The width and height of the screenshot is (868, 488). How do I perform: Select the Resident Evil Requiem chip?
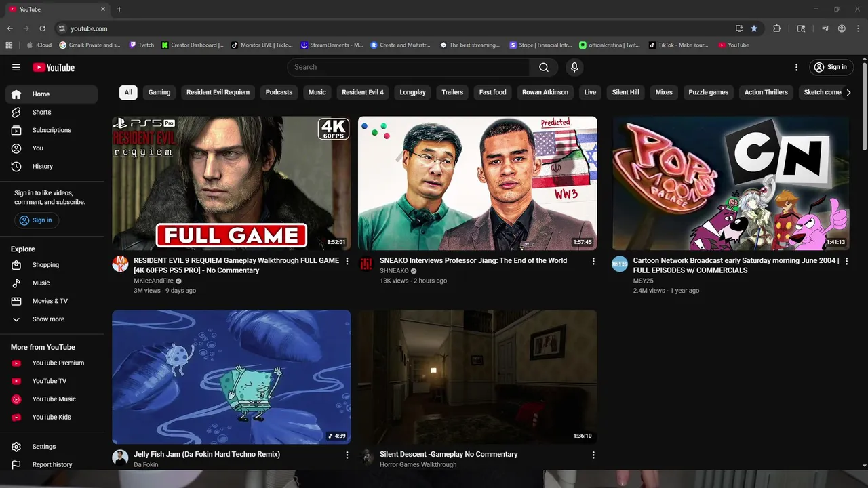(x=218, y=92)
